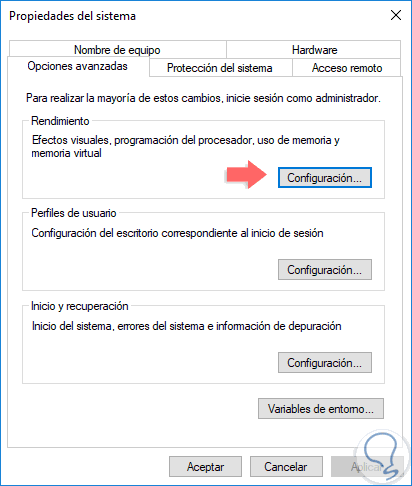Open the Hardware tab
Screen dimensions: 412x486
coord(314,50)
